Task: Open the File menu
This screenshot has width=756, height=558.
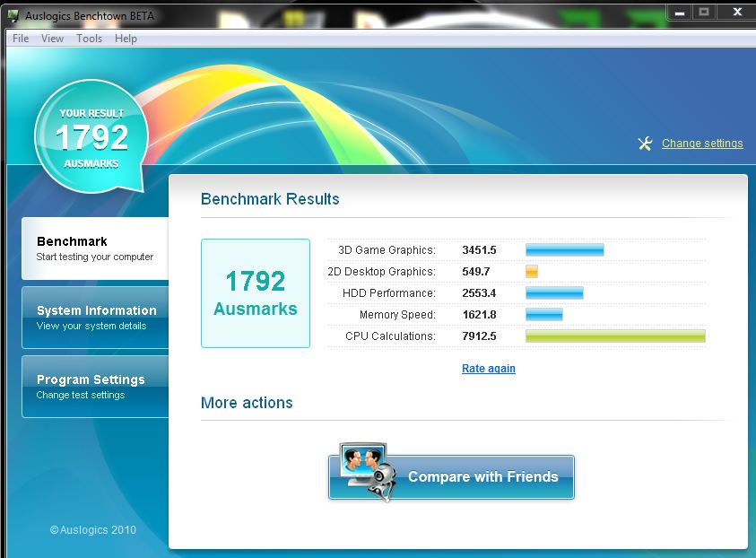Action: tap(21, 39)
